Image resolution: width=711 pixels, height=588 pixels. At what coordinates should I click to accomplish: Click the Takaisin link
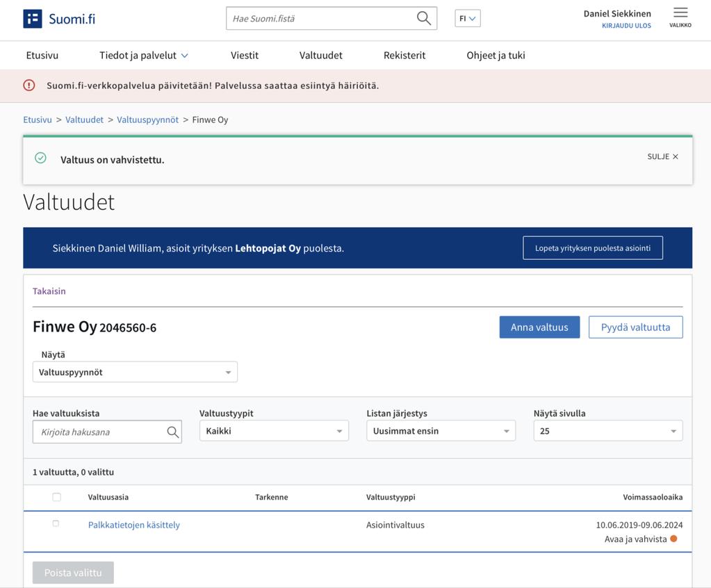click(x=49, y=291)
